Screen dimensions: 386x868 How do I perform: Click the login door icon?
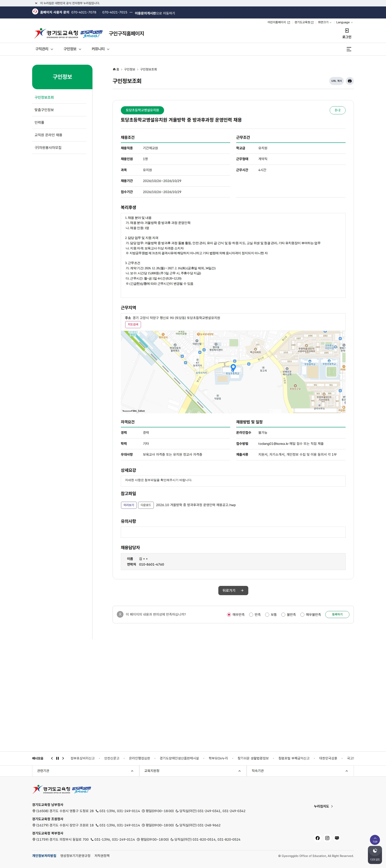point(347,31)
